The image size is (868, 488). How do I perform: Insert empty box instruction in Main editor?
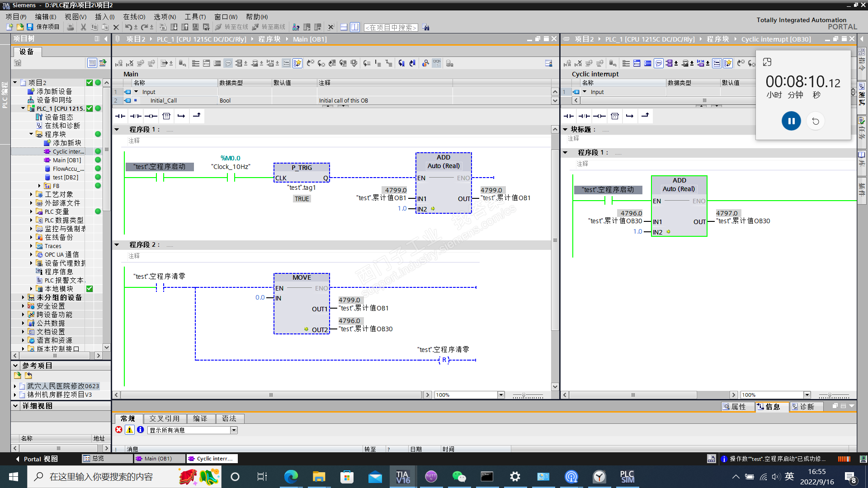click(x=166, y=116)
